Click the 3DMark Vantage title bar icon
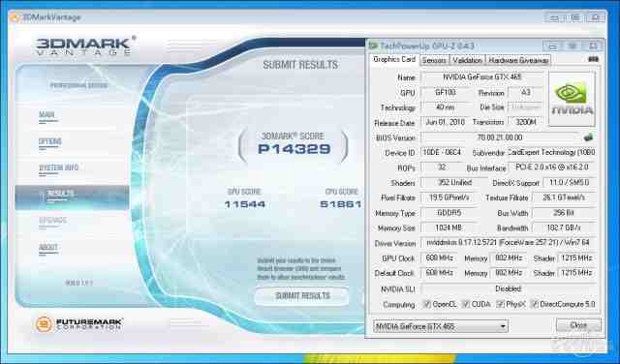The height and width of the screenshot is (364, 620). (x=15, y=17)
